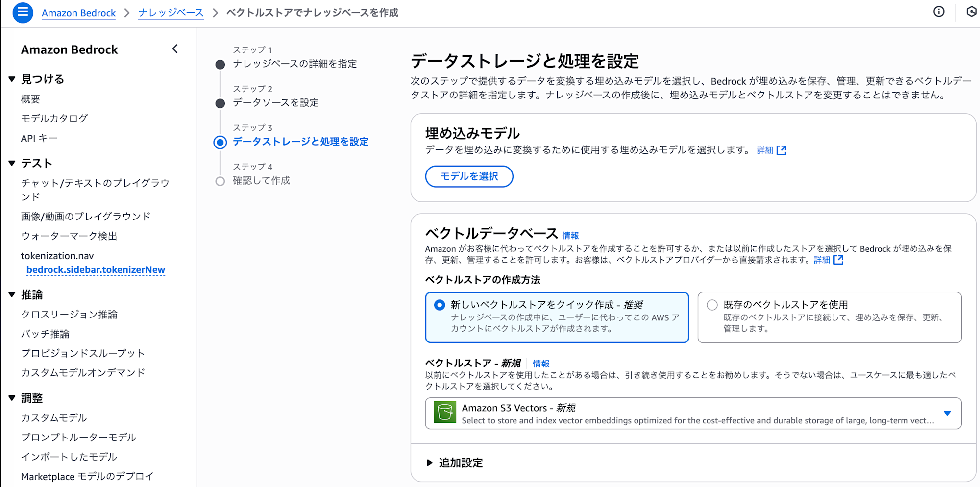Collapse the 推論 section in sidebar
This screenshot has width=980, height=487.
(12, 294)
